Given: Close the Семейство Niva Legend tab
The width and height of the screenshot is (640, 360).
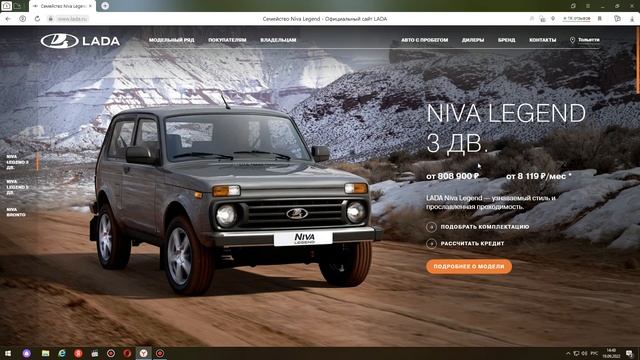Looking at the screenshot, I should (90, 6).
